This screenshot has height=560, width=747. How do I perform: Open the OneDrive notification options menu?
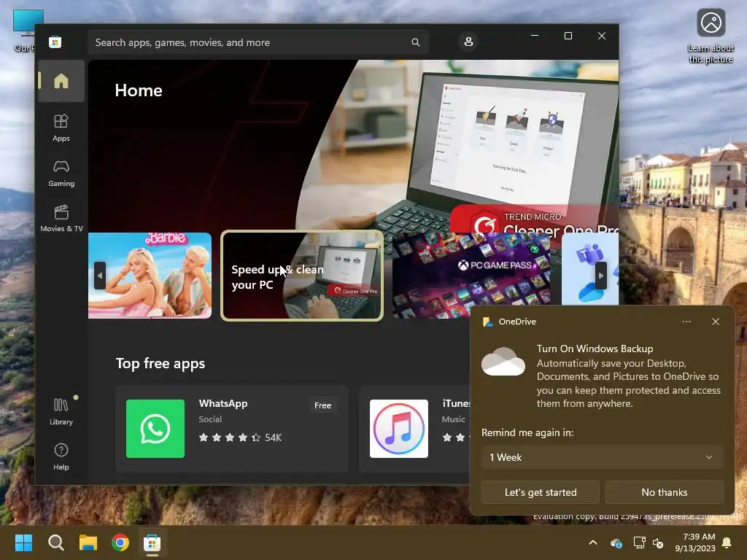point(686,322)
